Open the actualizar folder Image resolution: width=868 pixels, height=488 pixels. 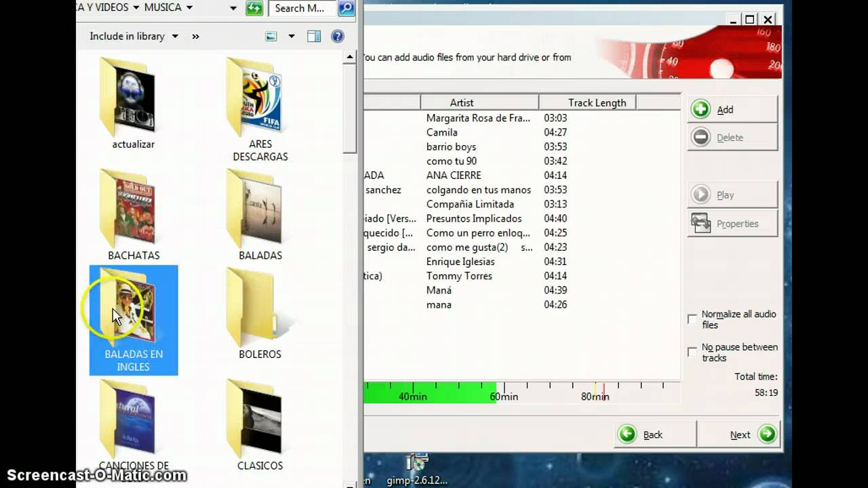coord(133,104)
